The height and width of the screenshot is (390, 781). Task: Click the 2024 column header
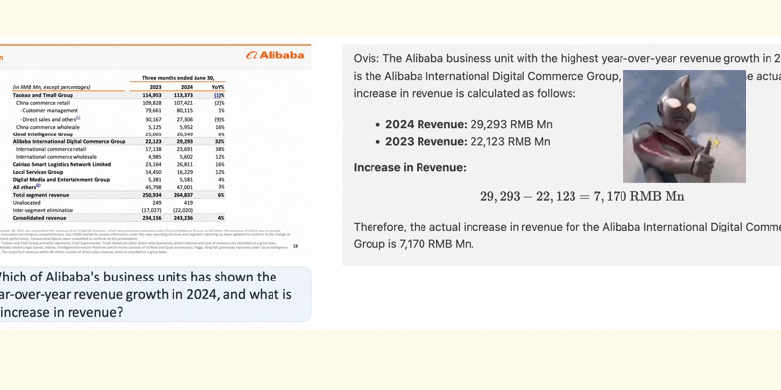(187, 87)
